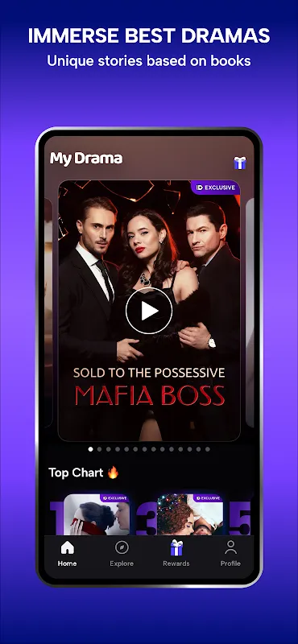Select the first carousel page dot
298x644 pixels.
point(90,449)
